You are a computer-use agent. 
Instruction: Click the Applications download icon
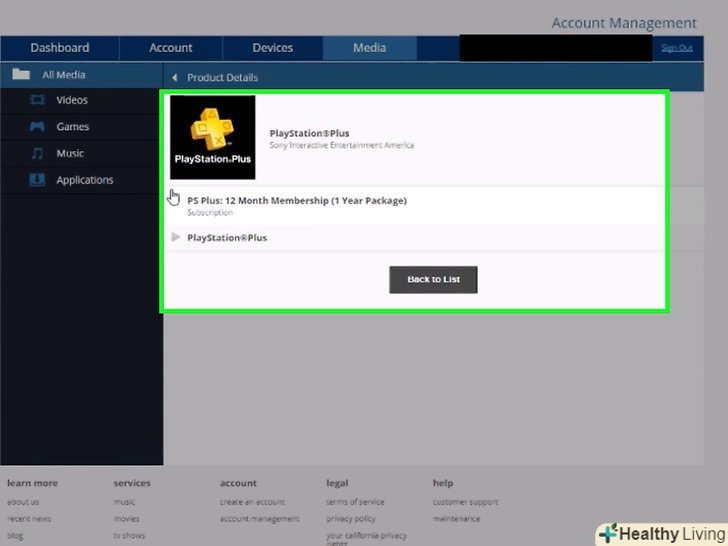coord(37,180)
